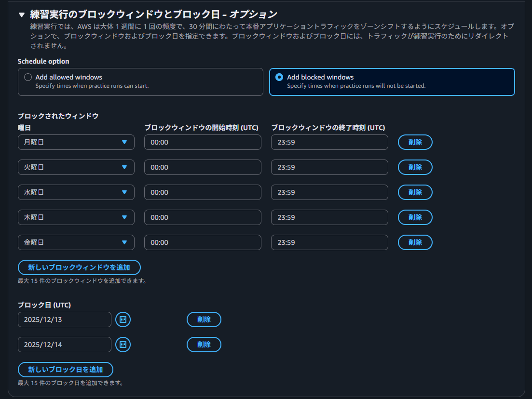Screen dimensions: 532x399
Task: Focus the 火曜日 end time field
Action: click(329, 167)
